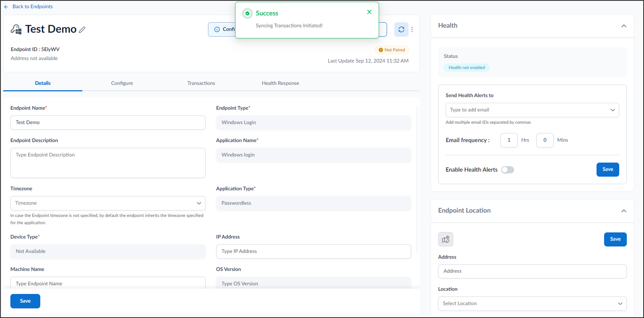Image resolution: width=644 pixels, height=318 pixels.
Task: Click the Back to Endpoints link
Action: [x=32, y=6]
